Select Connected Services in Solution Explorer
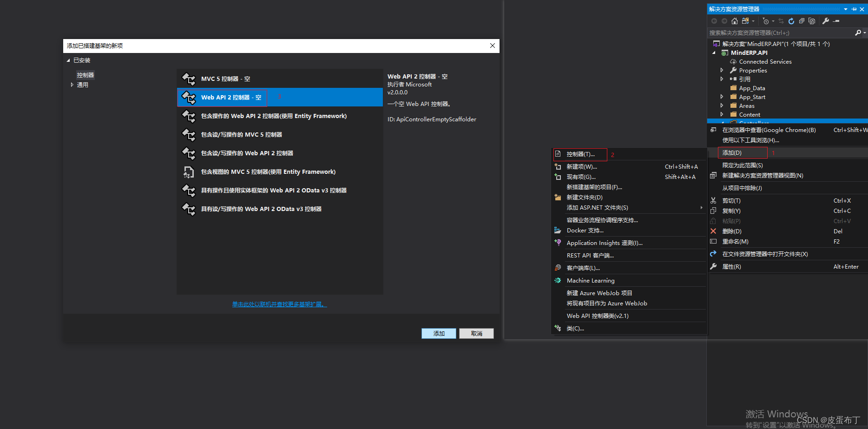 coord(765,61)
